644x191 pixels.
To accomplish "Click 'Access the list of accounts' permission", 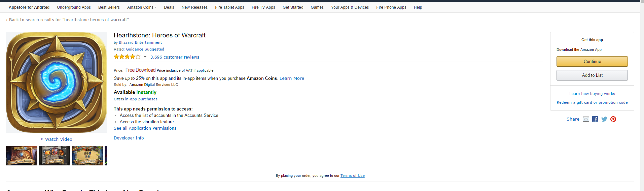I will pyautogui.click(x=169, y=115).
